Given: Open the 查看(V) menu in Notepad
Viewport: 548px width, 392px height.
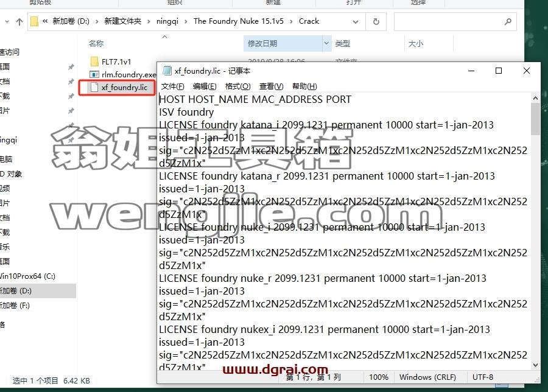Looking at the screenshot, I should coord(271,86).
